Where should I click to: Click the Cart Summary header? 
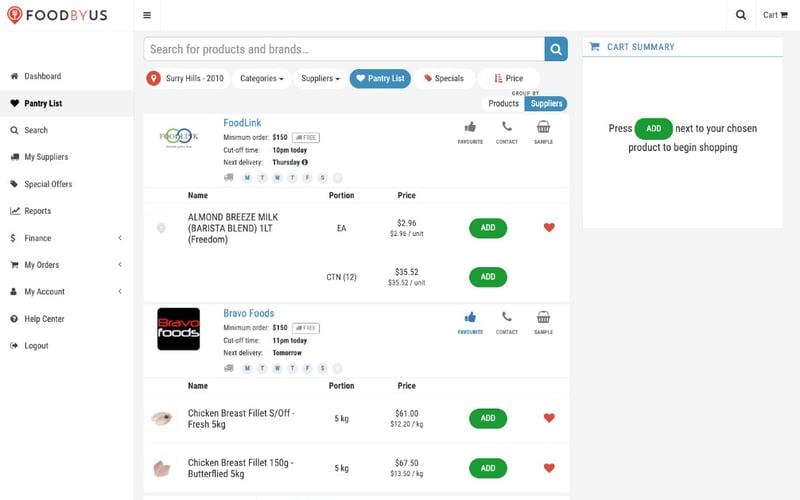point(683,47)
